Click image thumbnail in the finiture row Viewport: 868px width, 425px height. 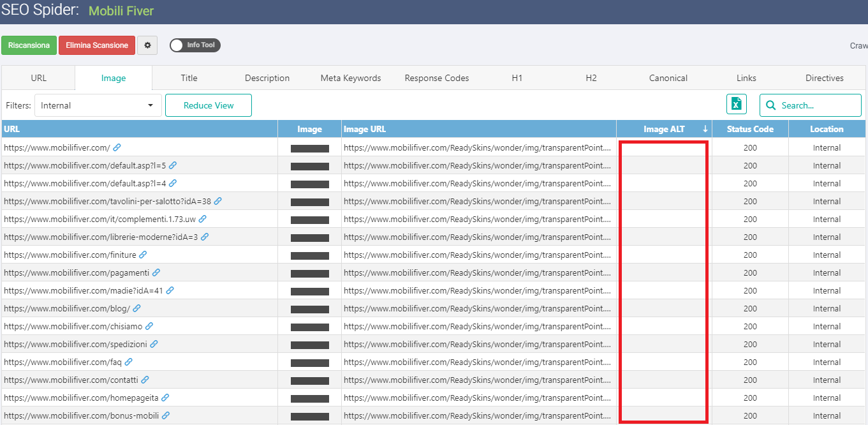pyautogui.click(x=310, y=255)
